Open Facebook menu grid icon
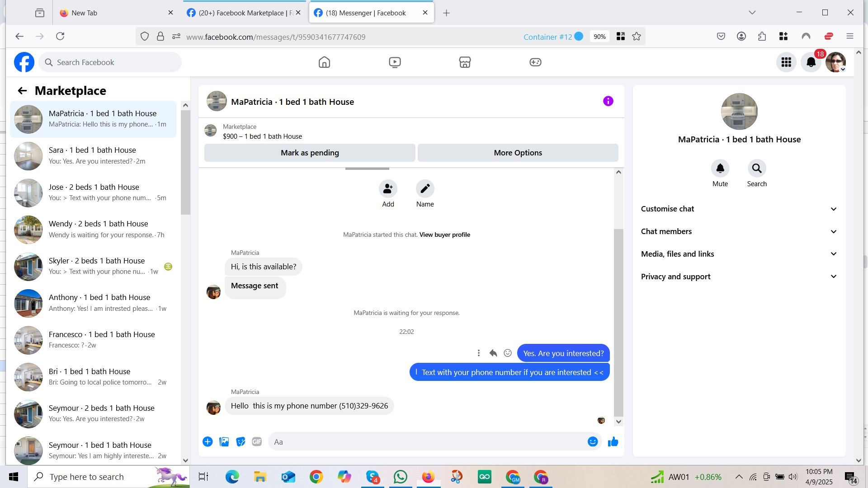 (x=786, y=62)
